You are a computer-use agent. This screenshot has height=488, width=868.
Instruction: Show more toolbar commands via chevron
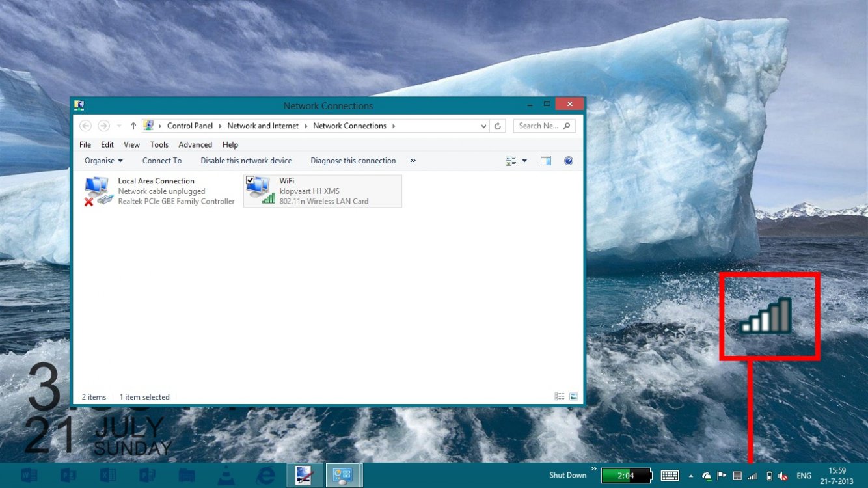[413, 160]
